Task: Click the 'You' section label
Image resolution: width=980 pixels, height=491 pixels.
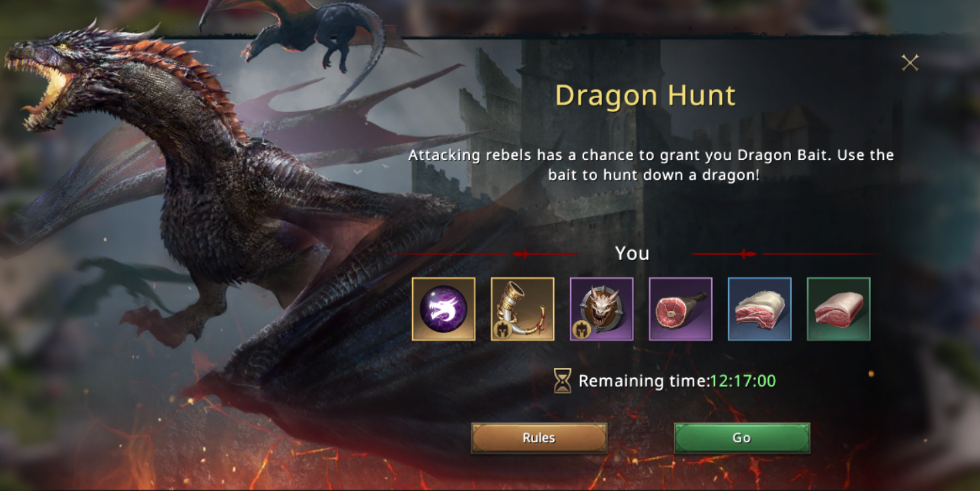Action: (632, 253)
